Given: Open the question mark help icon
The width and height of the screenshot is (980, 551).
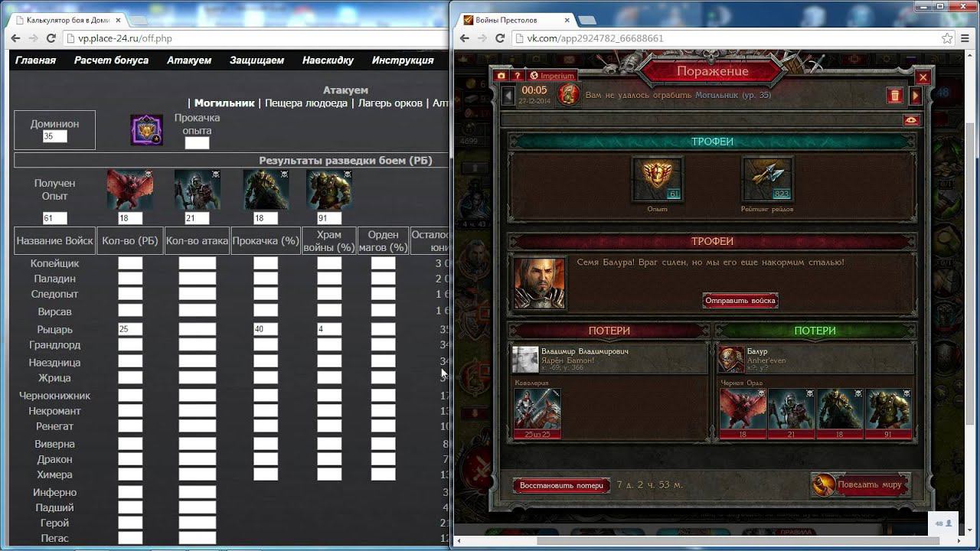Looking at the screenshot, I should 518,76.
